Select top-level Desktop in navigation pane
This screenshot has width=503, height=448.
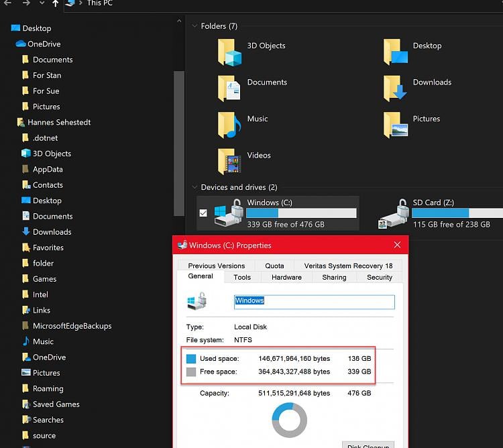pyautogui.click(x=37, y=28)
